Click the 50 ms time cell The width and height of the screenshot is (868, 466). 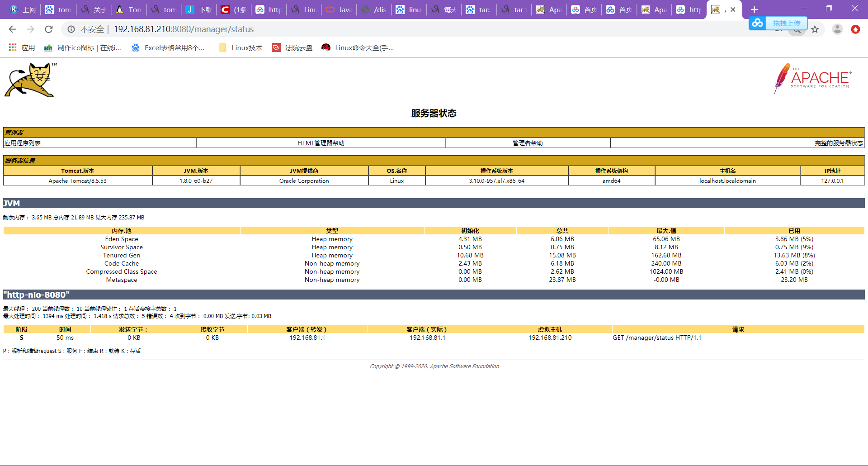click(x=65, y=338)
